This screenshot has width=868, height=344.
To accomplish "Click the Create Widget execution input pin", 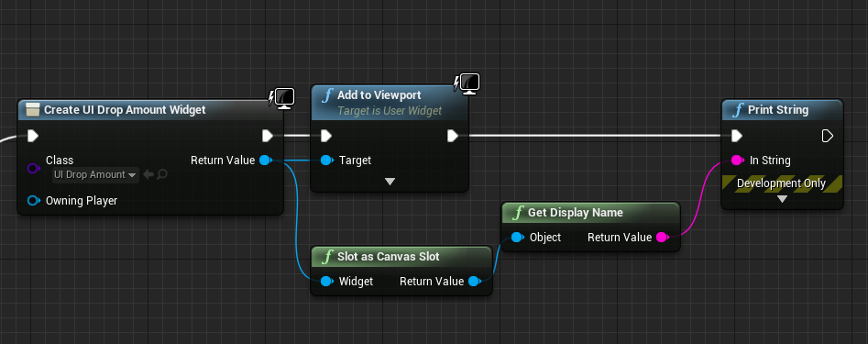I will point(33,136).
